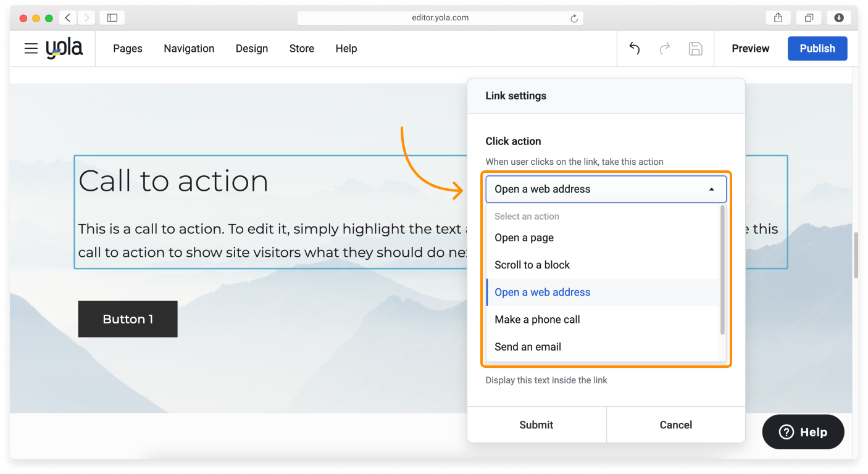Image resolution: width=868 pixels, height=474 pixels.
Task: Publish the website
Action: point(817,48)
